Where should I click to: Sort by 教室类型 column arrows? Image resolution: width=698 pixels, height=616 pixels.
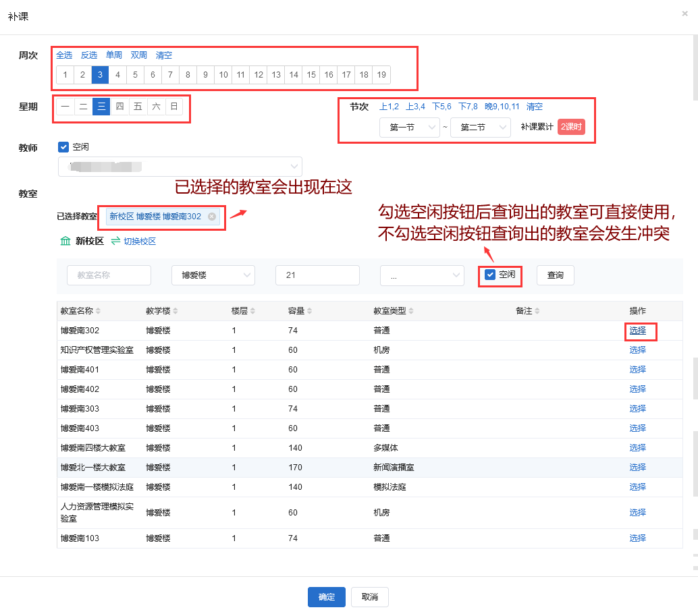tap(411, 311)
